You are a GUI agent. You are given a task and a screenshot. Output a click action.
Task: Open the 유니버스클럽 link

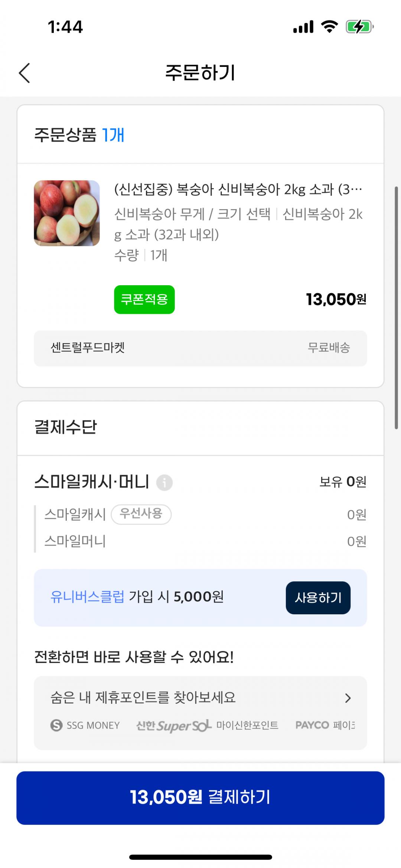pos(87,597)
